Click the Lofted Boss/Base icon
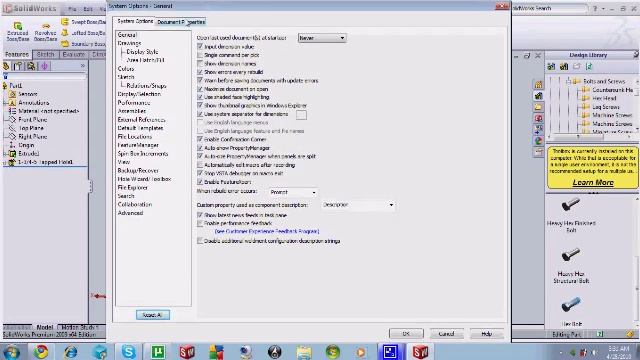Image resolution: width=640 pixels, height=360 pixels. (x=65, y=33)
